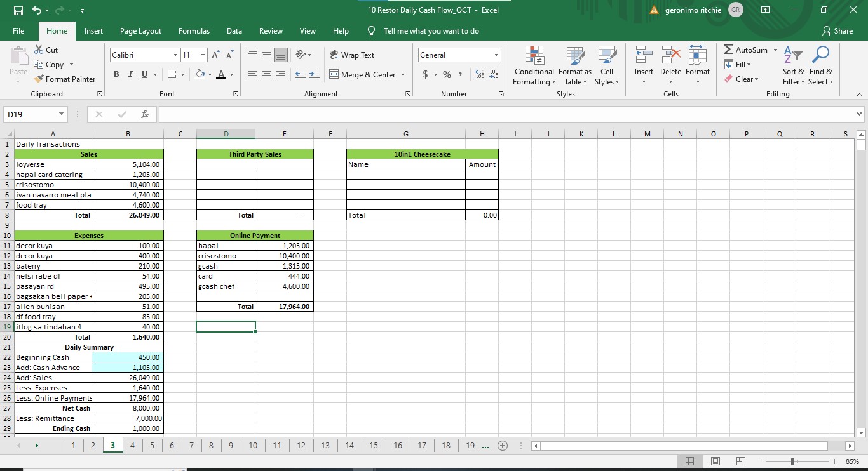Open Format as Table gallery
Viewport: 868px width, 471px height.
[575, 66]
